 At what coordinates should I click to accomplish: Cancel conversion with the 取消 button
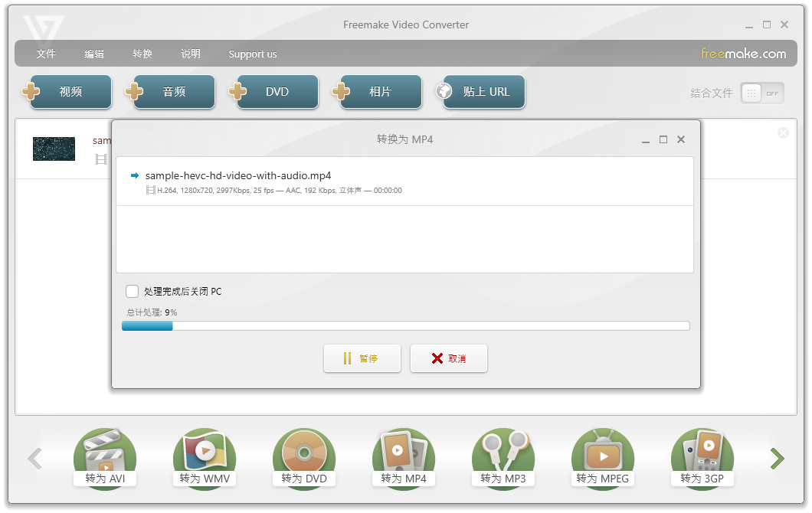click(x=449, y=358)
